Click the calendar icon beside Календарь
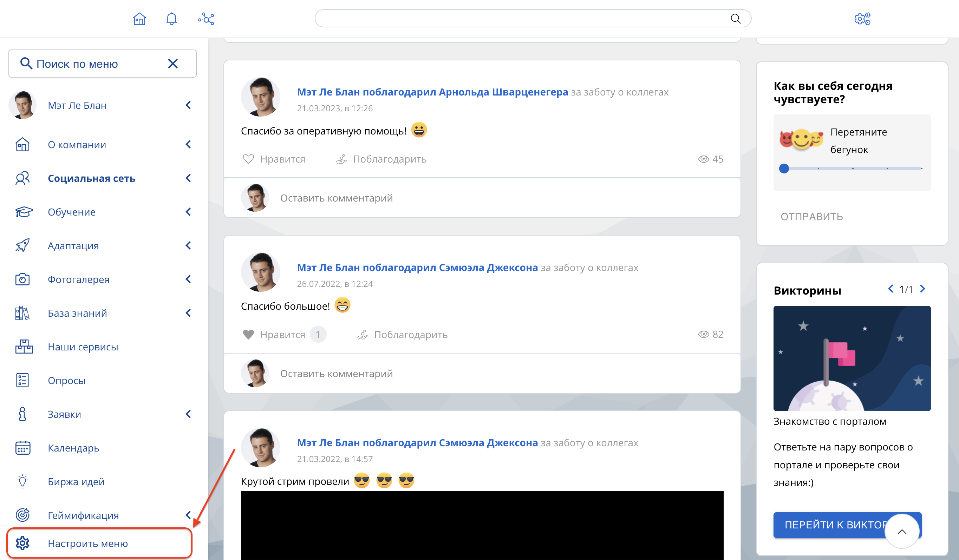 [x=22, y=448]
